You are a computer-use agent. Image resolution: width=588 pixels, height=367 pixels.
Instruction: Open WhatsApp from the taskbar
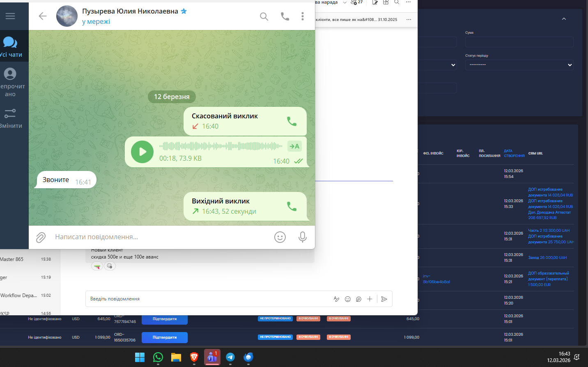[x=158, y=357]
